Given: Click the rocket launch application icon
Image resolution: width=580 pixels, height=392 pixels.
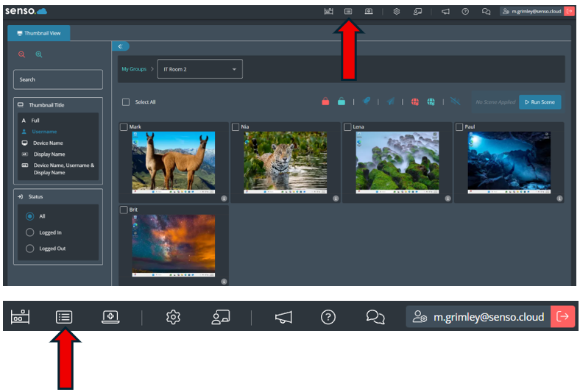Looking at the screenshot, I should click(x=367, y=101).
